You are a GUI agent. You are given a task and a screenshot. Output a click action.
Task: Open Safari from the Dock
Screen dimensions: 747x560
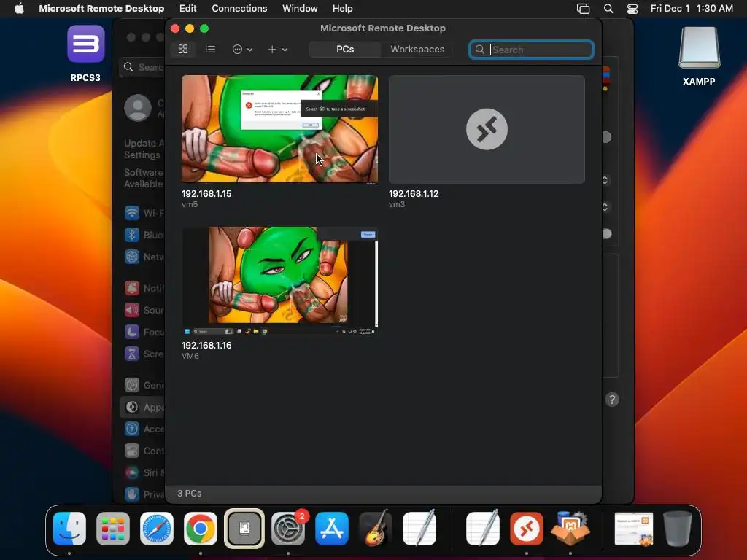(157, 529)
